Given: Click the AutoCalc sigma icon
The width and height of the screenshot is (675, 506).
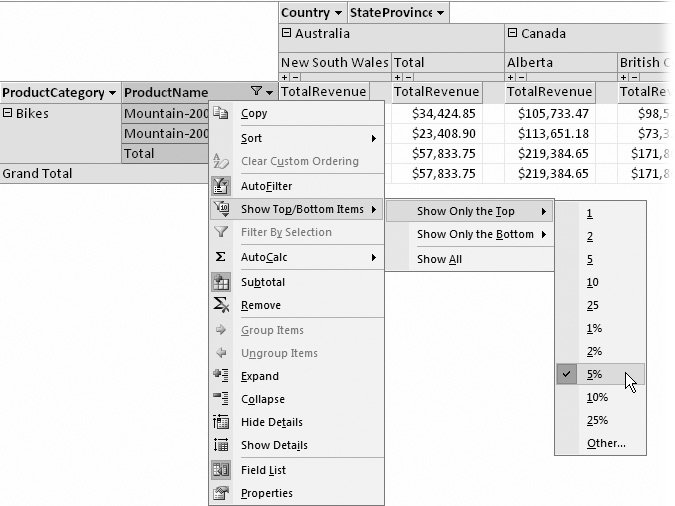Looking at the screenshot, I should coord(220,257).
